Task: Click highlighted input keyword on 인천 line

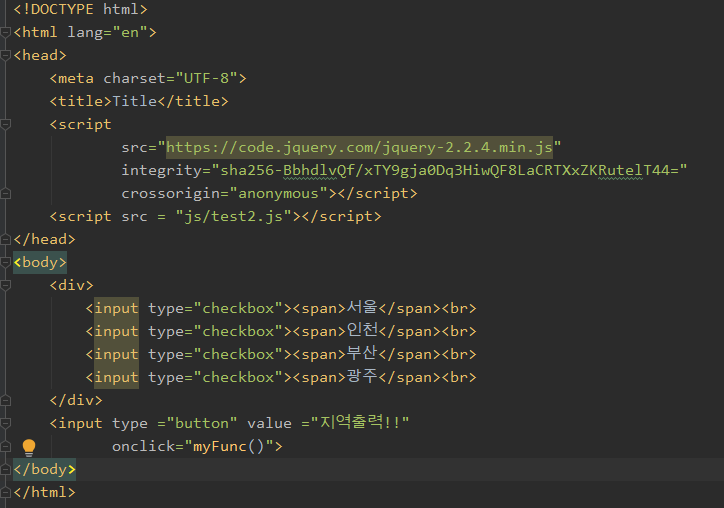Action: [x=116, y=332]
